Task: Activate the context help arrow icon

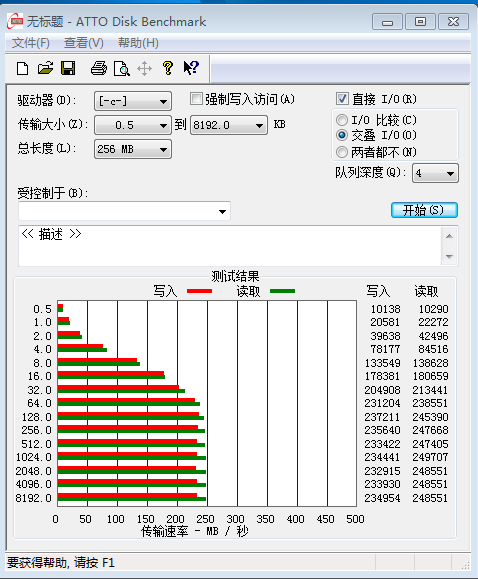Action: (x=191, y=68)
